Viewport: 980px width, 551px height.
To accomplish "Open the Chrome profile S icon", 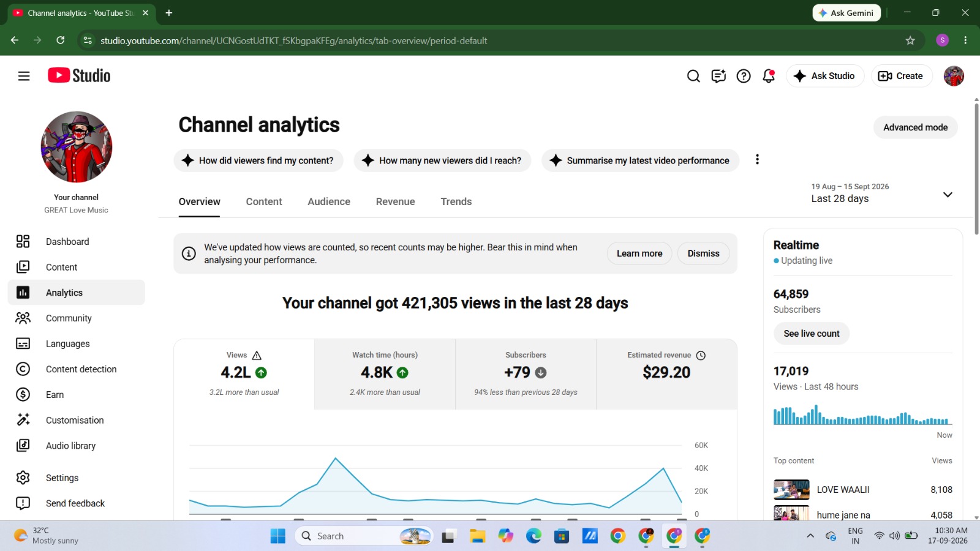I will [943, 40].
